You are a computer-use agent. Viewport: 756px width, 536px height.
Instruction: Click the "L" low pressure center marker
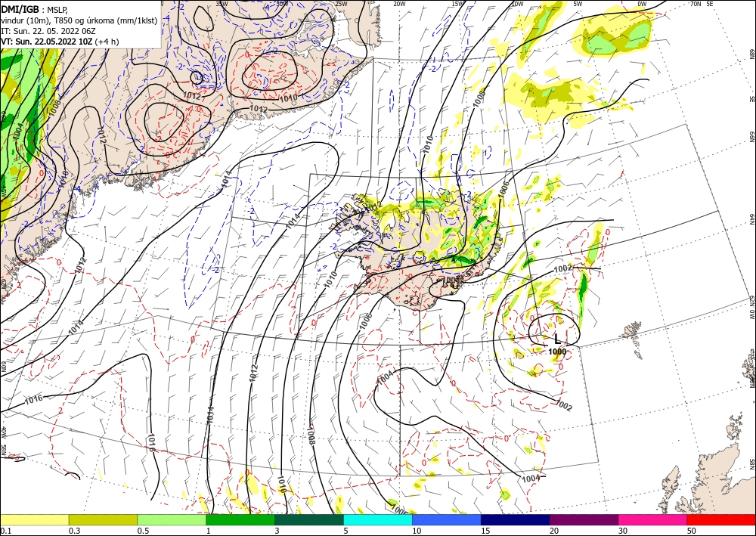[x=557, y=339]
